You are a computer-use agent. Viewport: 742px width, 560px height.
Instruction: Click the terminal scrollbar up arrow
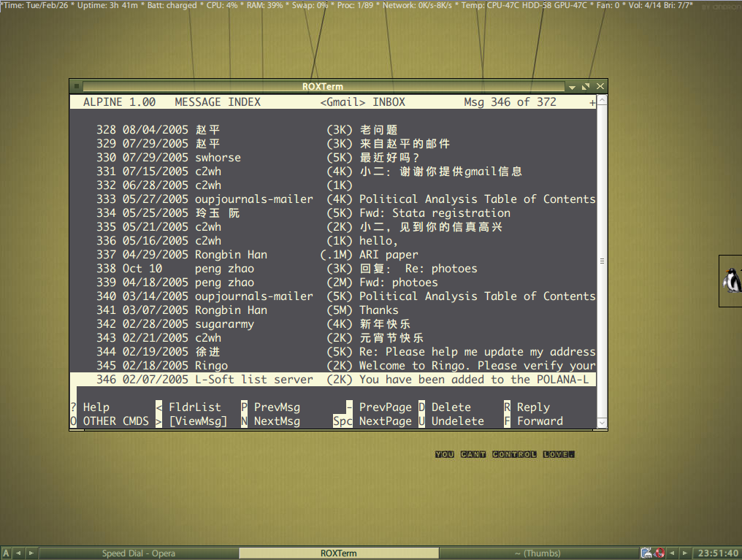coord(602,100)
